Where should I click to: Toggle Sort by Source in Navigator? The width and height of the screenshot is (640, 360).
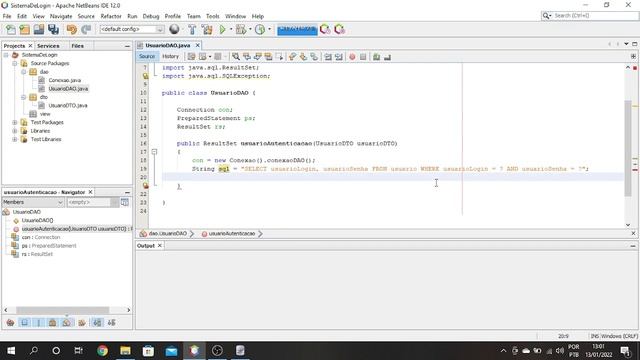111,323
